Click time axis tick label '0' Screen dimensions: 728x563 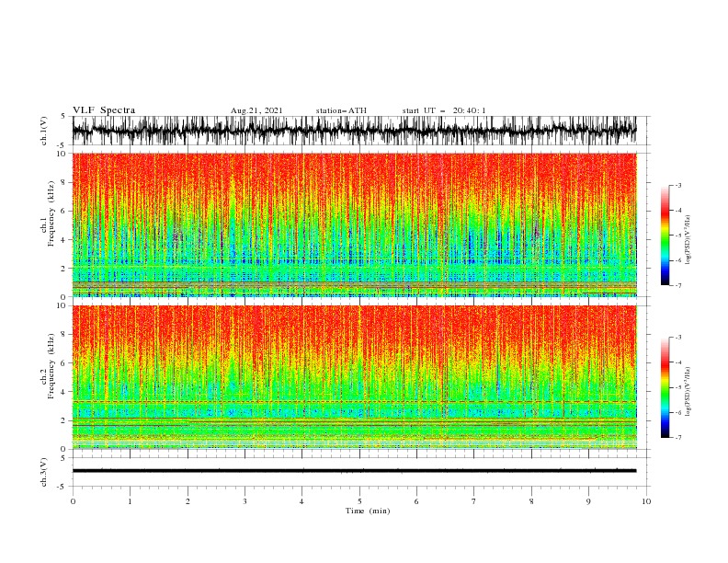[x=73, y=501]
